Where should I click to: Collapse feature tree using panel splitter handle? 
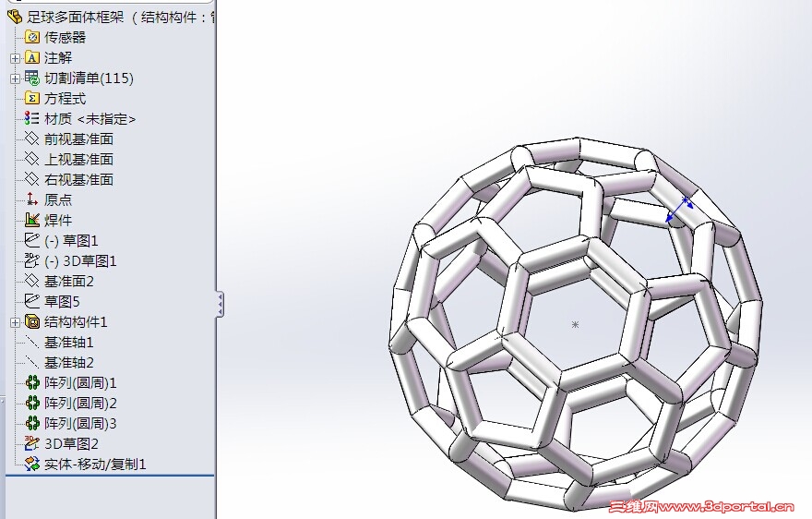coord(220,304)
